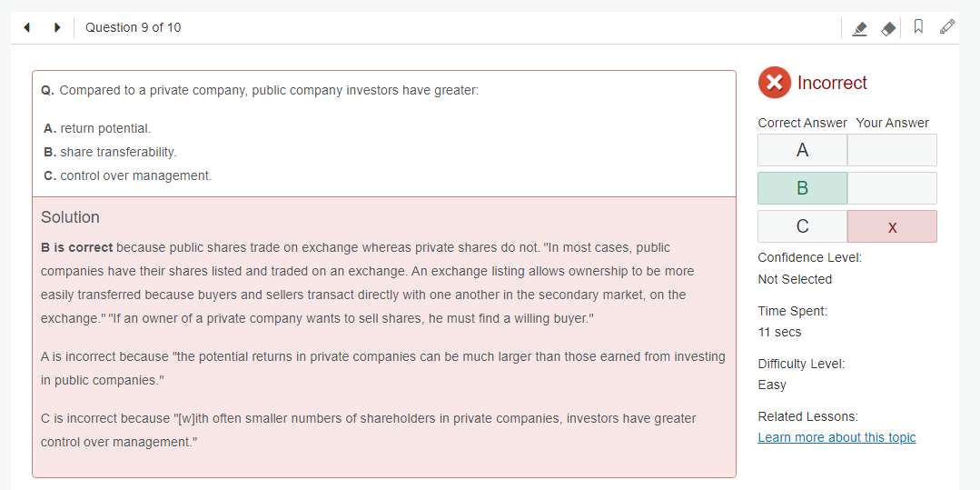This screenshot has width=980, height=490.
Task: Click the Solution heading
Action: tap(70, 217)
